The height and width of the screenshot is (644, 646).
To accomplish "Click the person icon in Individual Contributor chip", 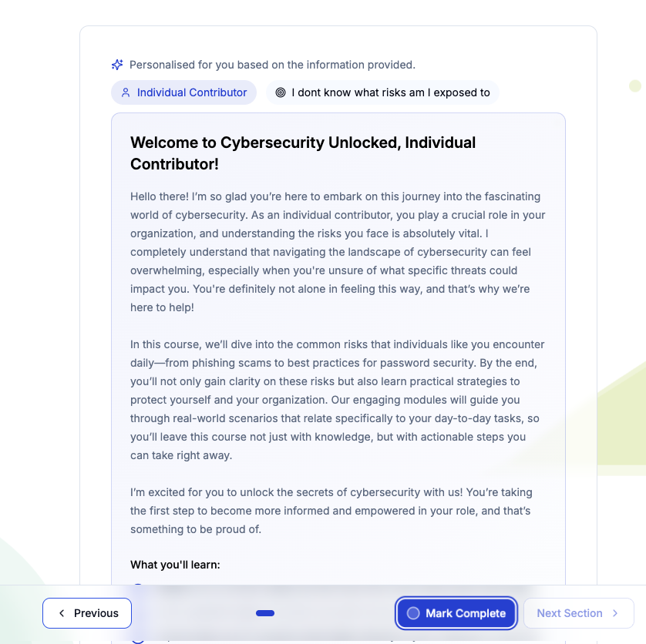I will pyautogui.click(x=126, y=92).
